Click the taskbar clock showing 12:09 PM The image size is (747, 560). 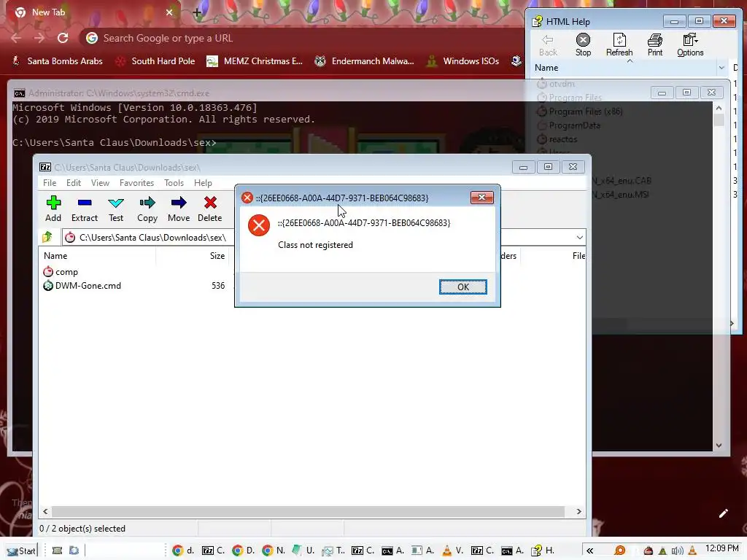click(722, 548)
